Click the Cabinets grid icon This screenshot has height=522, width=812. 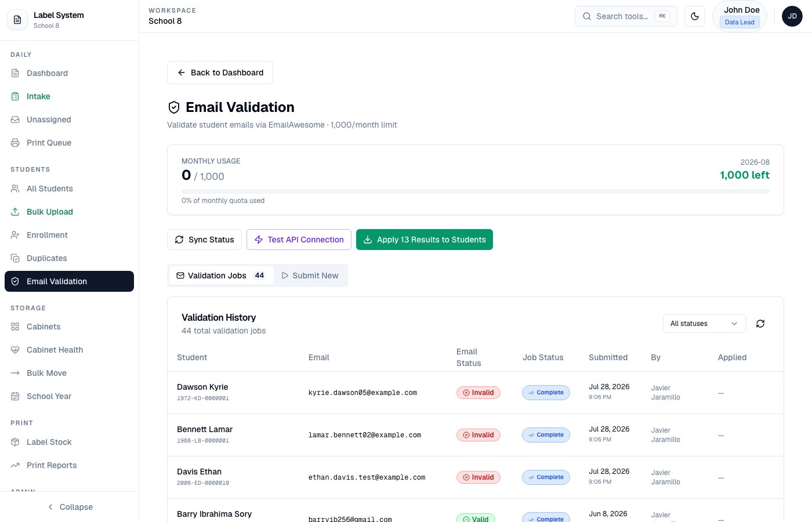(x=15, y=327)
